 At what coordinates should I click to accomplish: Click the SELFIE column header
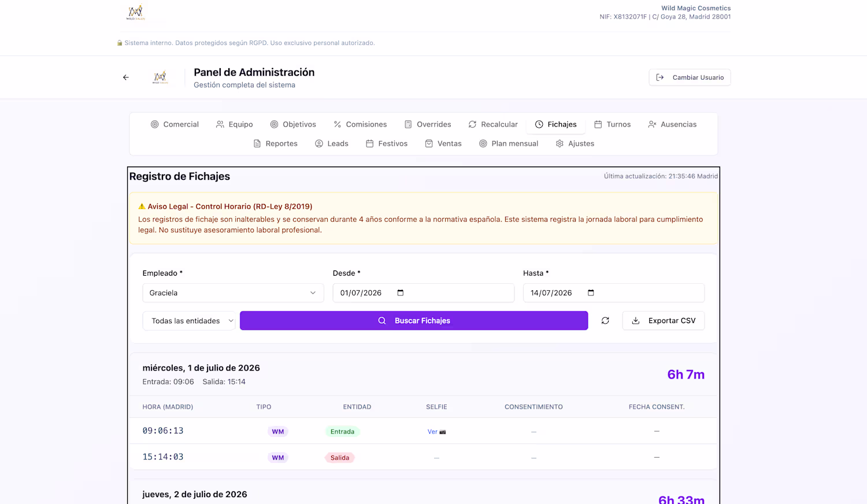tap(436, 407)
